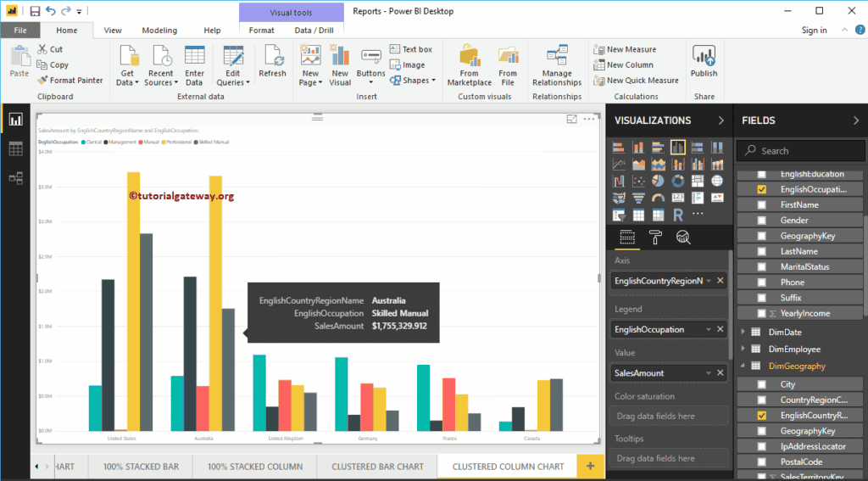Check the Gender field checkbox

coord(762,221)
